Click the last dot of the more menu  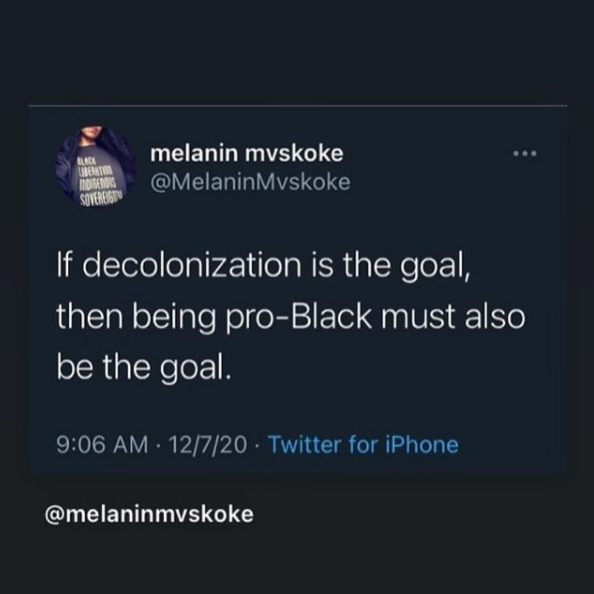(x=534, y=154)
